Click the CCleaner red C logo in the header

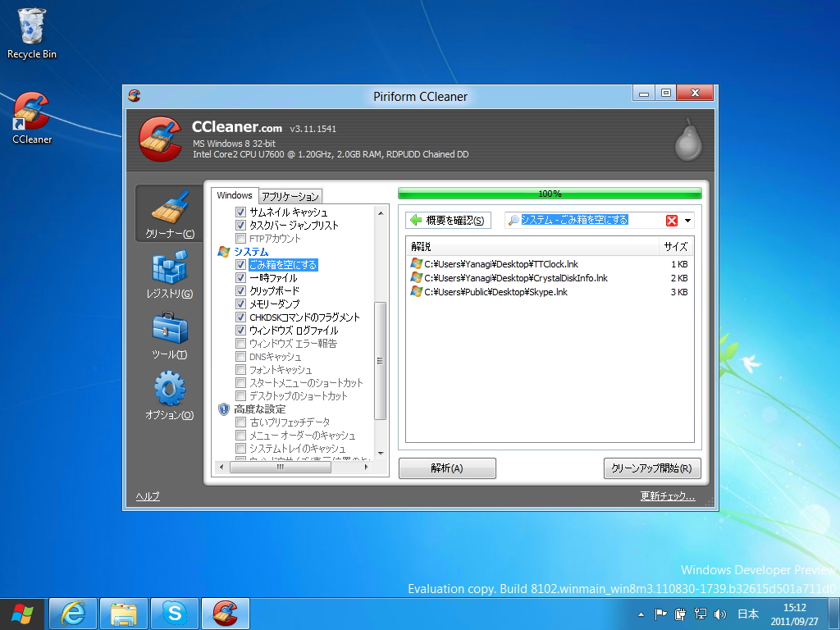tap(155, 138)
